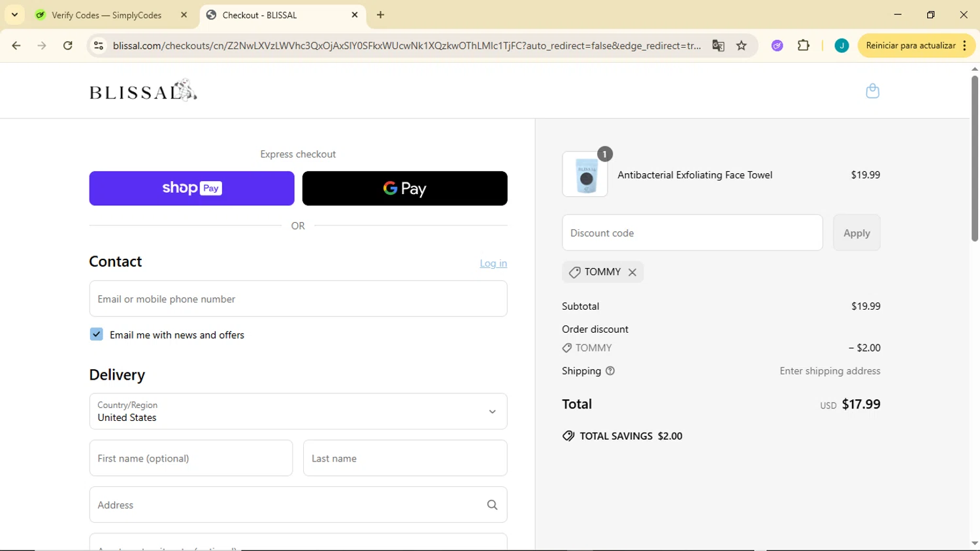Open the Extensions puzzle menu
Viewport: 980px width, 551px height.
(x=804, y=46)
